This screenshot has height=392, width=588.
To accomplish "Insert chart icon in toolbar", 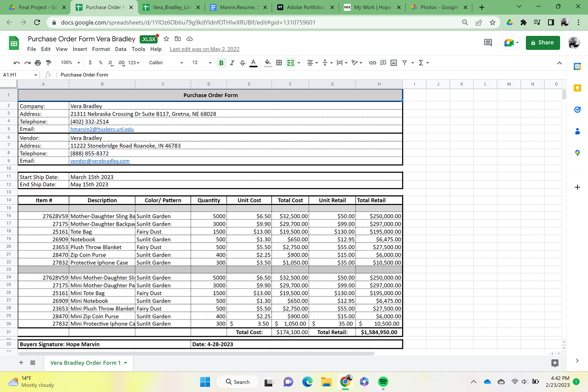I will [x=394, y=63].
